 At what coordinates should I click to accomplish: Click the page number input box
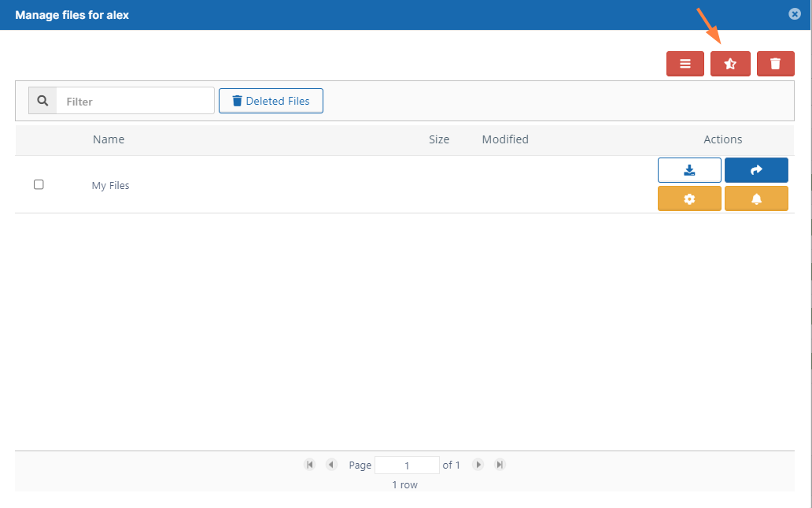407,465
